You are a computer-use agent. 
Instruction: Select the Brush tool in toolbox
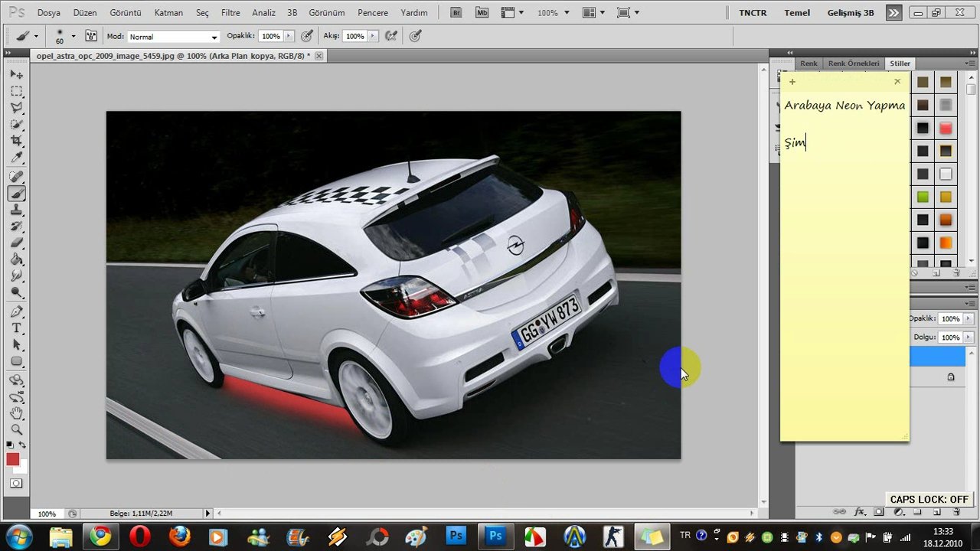[16, 194]
